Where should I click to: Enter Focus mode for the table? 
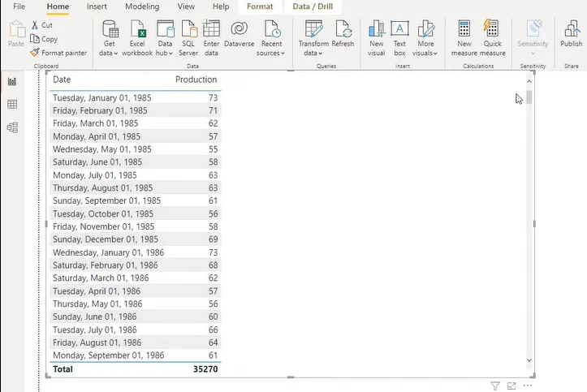click(x=511, y=386)
